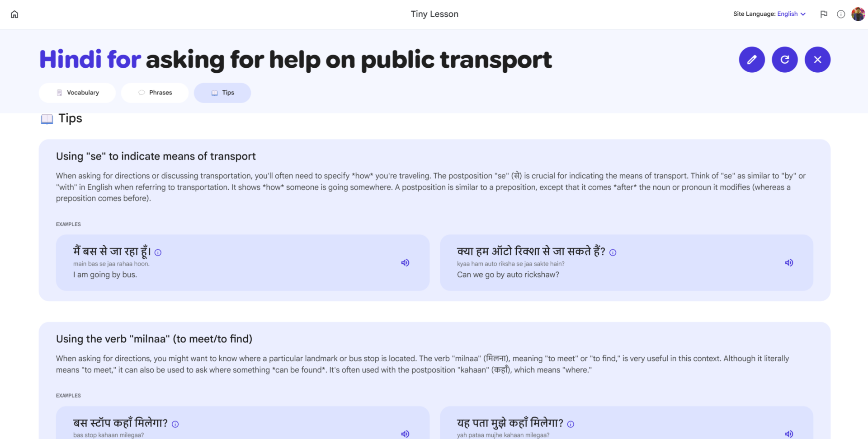Select the Tips tab
This screenshot has width=868, height=439.
point(222,93)
